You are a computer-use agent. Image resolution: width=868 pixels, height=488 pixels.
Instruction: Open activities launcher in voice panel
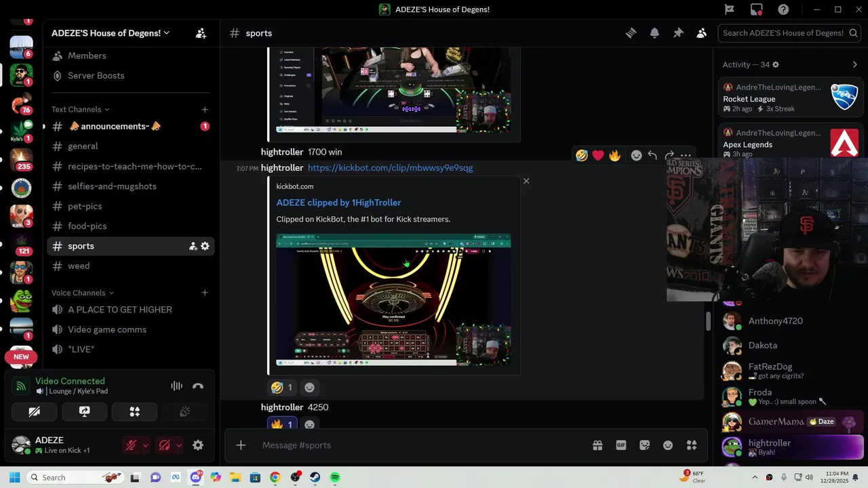pos(134,411)
